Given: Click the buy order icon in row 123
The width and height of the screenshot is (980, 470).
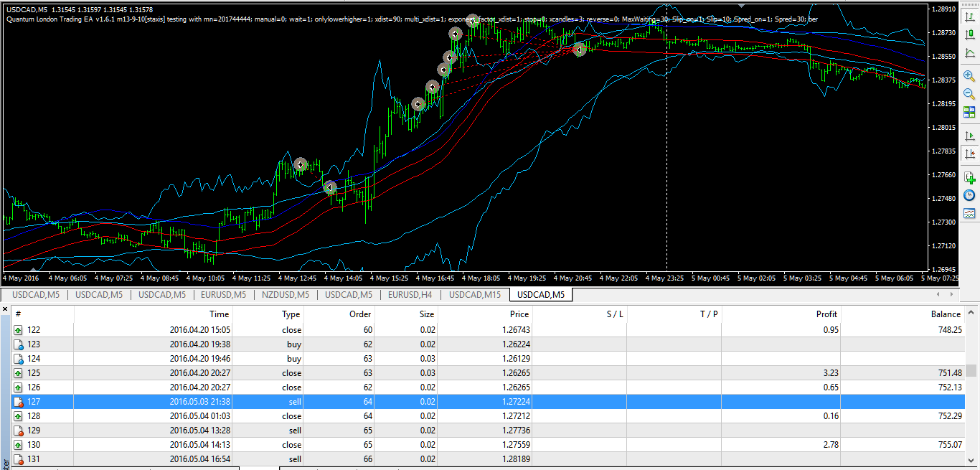Looking at the screenshot, I should (x=18, y=344).
